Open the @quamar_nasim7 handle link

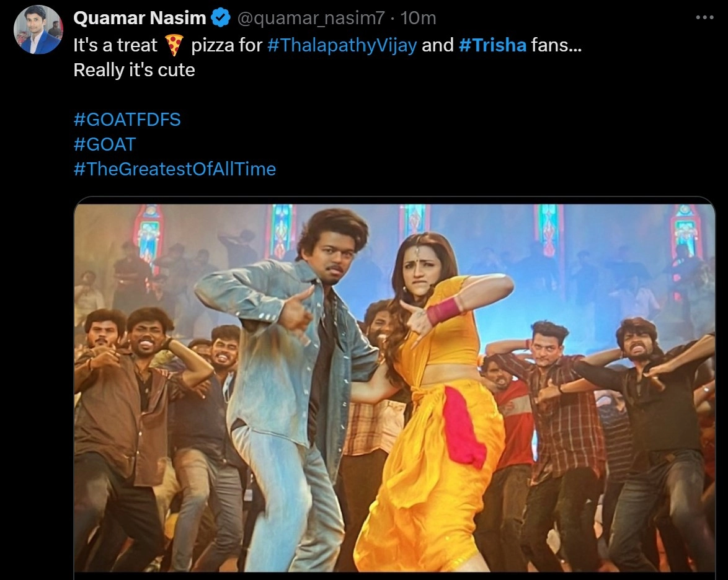(x=311, y=18)
